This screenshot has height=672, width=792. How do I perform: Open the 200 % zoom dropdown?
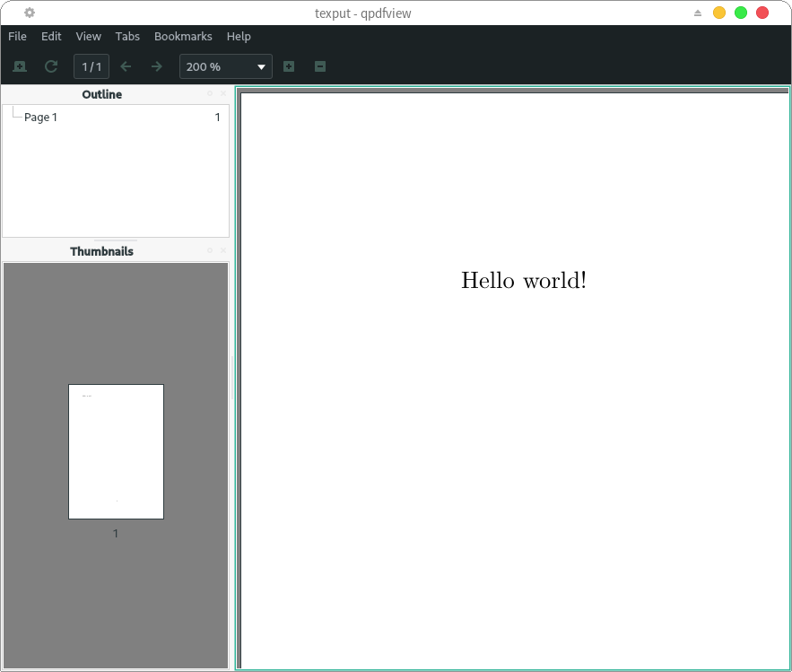tap(225, 66)
